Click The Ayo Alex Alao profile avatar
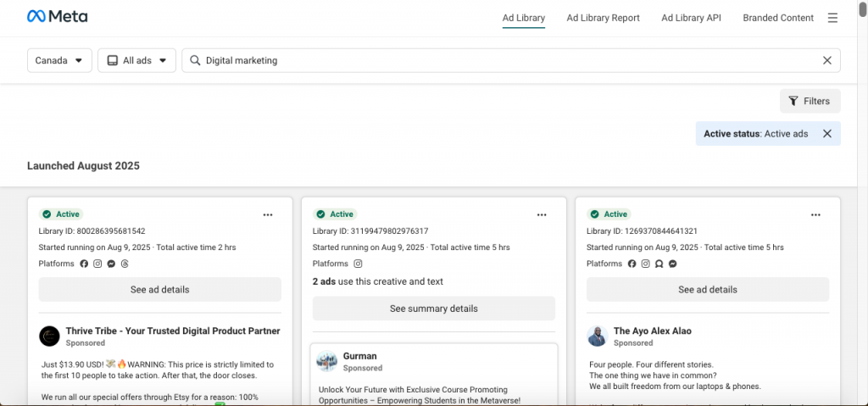Screen dimensions: 868x406 coord(598,336)
